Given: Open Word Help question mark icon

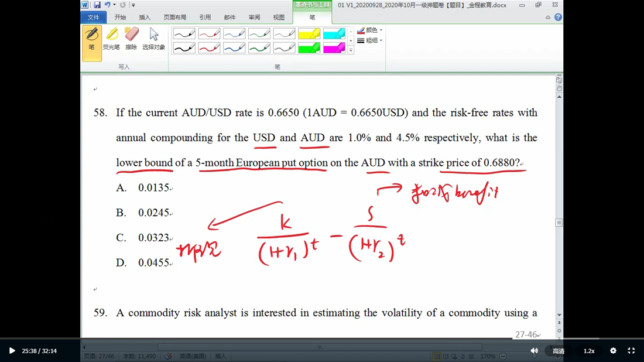Looking at the screenshot, I should tap(558, 17).
